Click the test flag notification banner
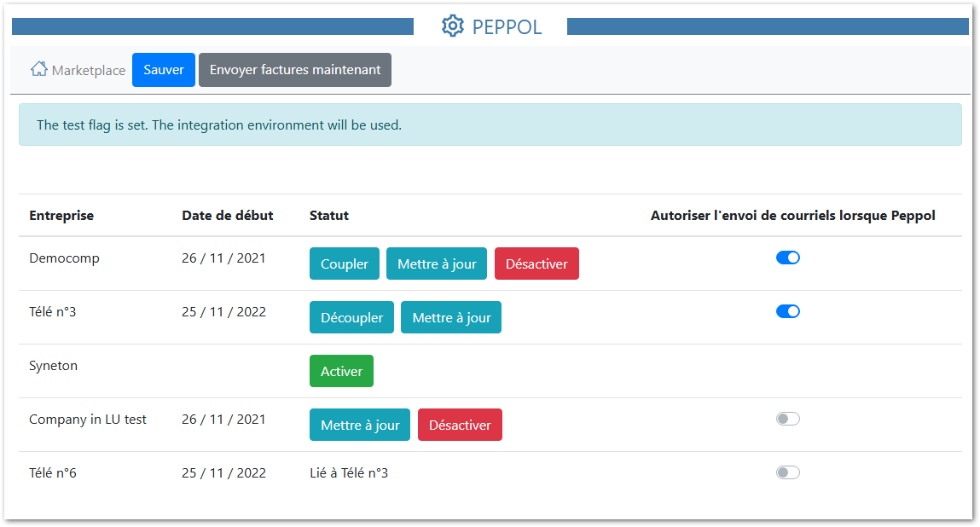The width and height of the screenshot is (980, 527). tap(490, 125)
